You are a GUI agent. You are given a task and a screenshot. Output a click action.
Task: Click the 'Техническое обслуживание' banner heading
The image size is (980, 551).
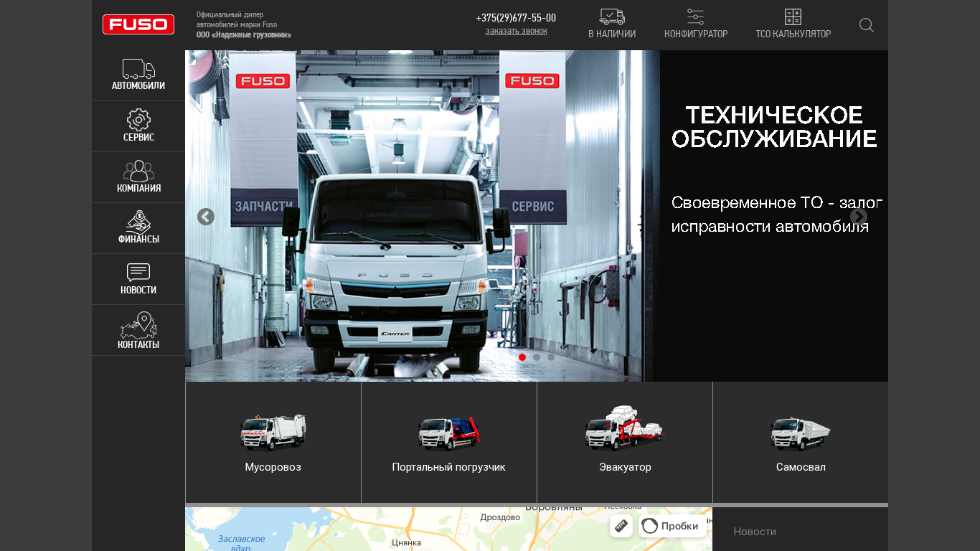[774, 127]
